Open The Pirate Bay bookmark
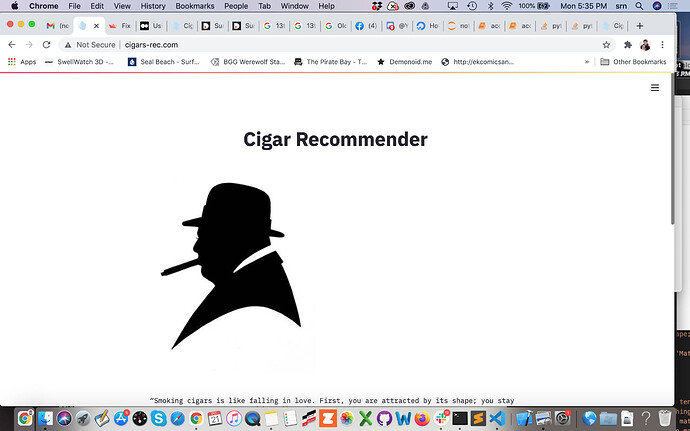Screen dimensions: 690x431 (330, 62)
